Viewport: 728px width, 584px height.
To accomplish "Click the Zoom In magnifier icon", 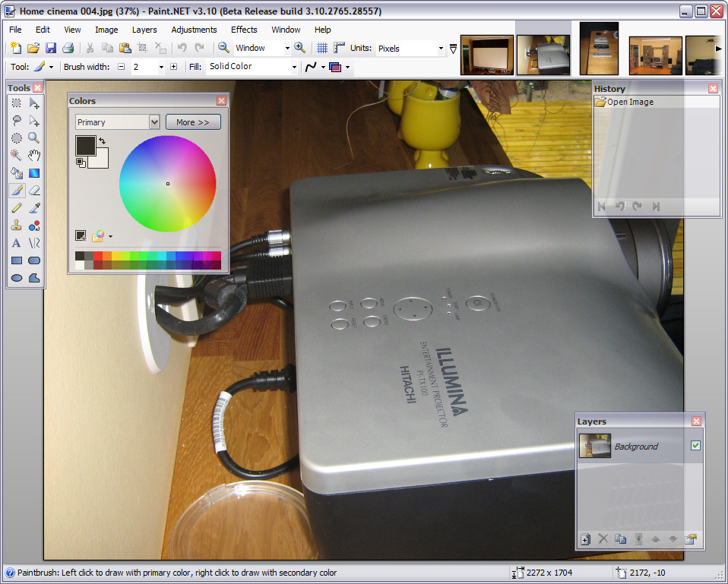I will (x=299, y=48).
